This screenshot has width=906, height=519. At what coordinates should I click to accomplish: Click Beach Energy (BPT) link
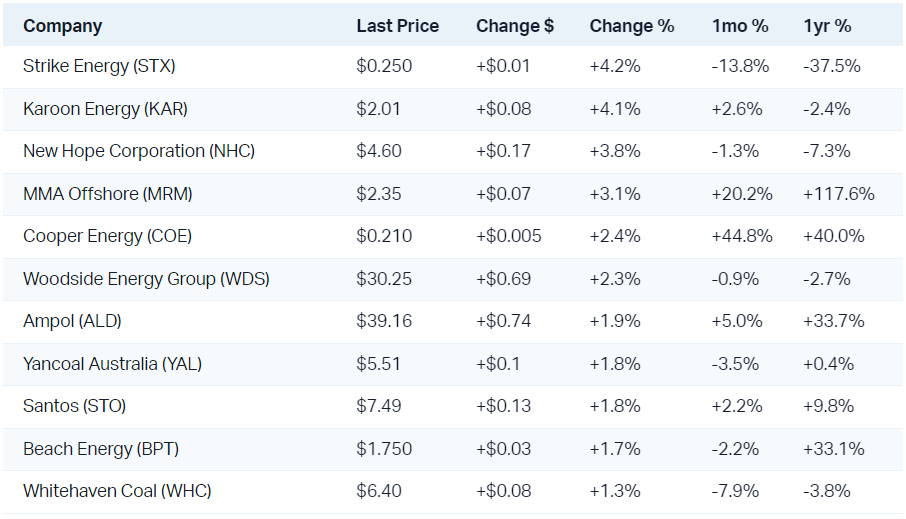(x=101, y=449)
